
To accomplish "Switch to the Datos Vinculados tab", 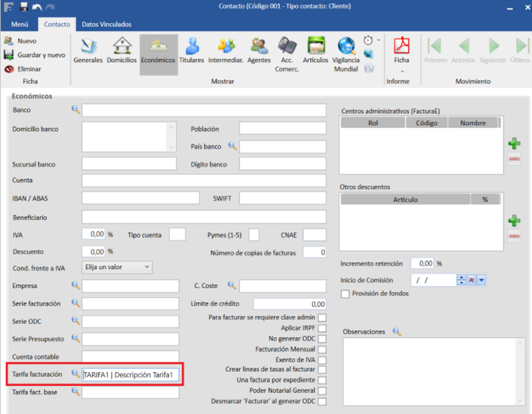I will tap(106, 25).
